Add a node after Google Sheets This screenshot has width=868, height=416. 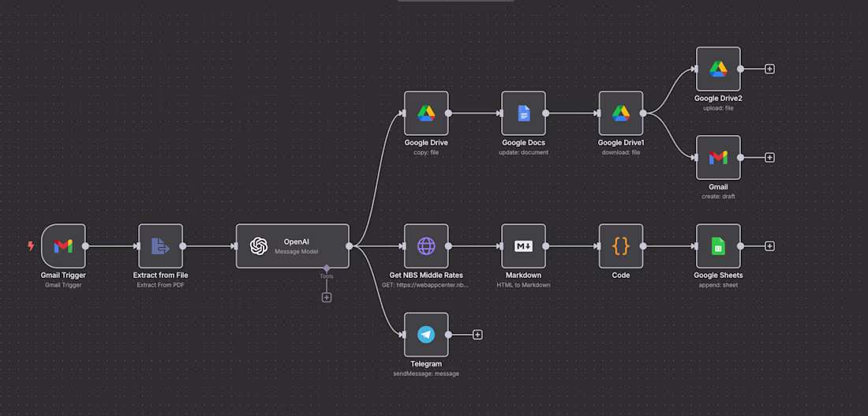click(769, 246)
